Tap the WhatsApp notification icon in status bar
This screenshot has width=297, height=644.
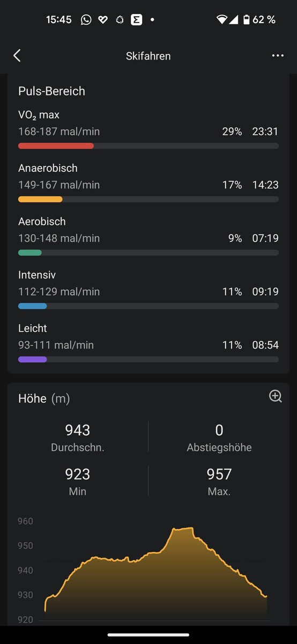pos(86,20)
